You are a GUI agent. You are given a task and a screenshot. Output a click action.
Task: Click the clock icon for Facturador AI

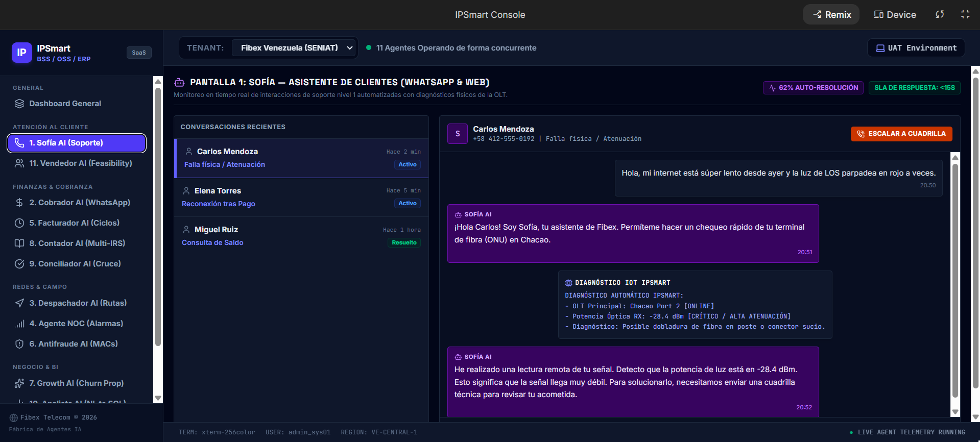pyautogui.click(x=19, y=223)
